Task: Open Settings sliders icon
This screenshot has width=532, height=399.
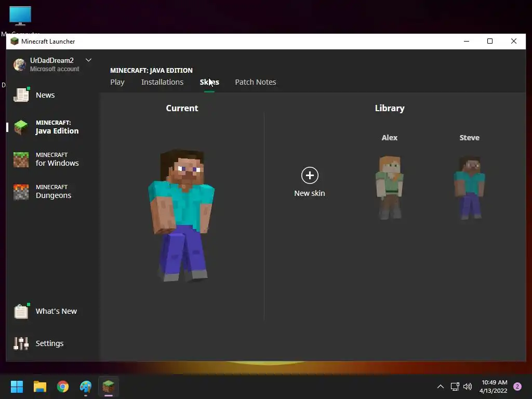Action: coord(21,343)
